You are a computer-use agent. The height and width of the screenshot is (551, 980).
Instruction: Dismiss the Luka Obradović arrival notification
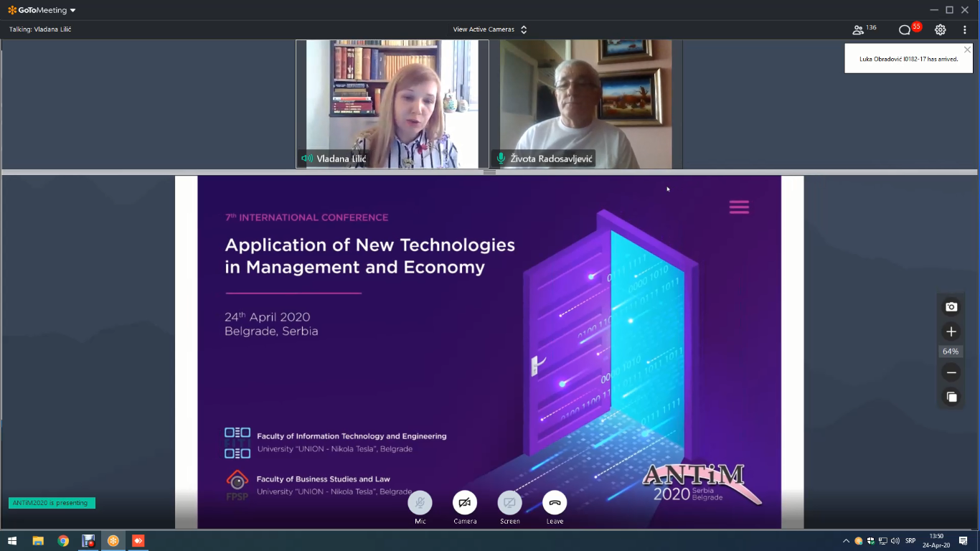coord(967,50)
